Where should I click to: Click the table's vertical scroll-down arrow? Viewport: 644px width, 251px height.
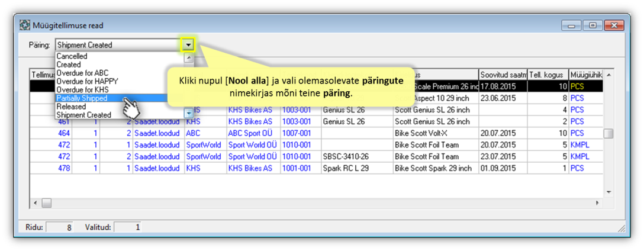point(608,192)
